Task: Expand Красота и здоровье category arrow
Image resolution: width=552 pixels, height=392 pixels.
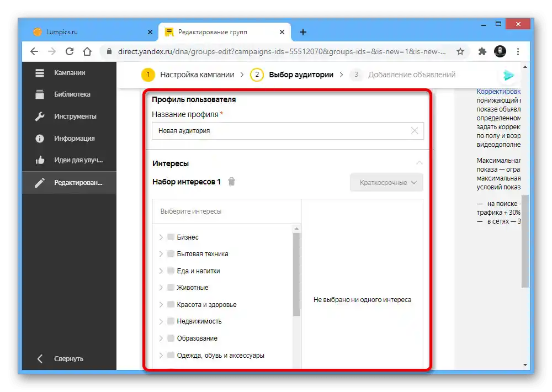Action: [x=161, y=304]
